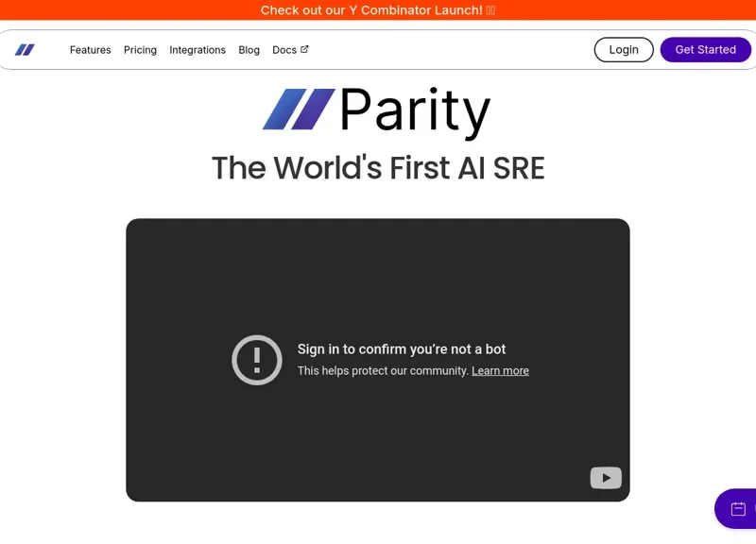Follow the Learn more link
This screenshot has height=544, width=756.
pyautogui.click(x=500, y=370)
